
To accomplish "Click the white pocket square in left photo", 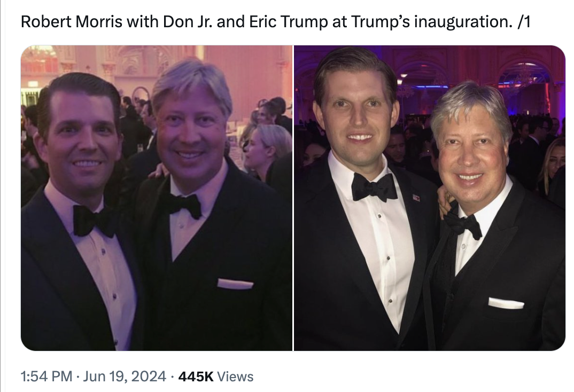I will point(235,284).
